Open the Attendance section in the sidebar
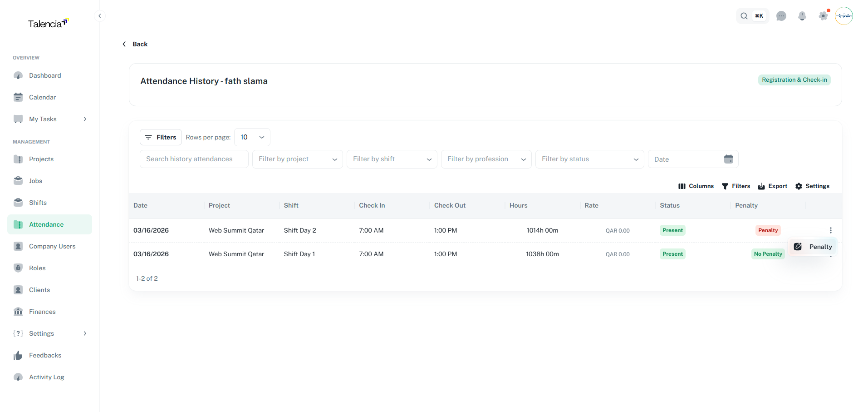This screenshot has width=868, height=412. 46,224
